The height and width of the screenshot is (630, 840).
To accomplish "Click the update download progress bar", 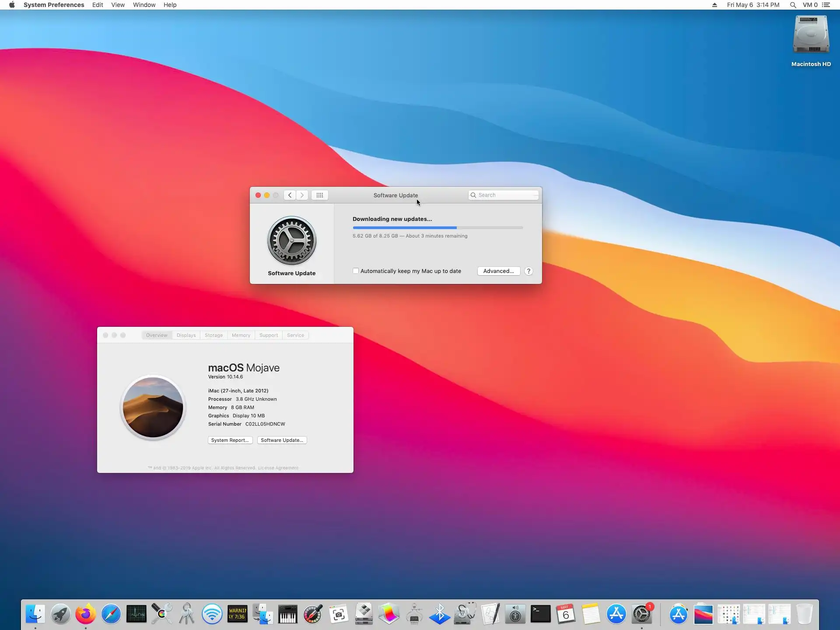I will [437, 228].
